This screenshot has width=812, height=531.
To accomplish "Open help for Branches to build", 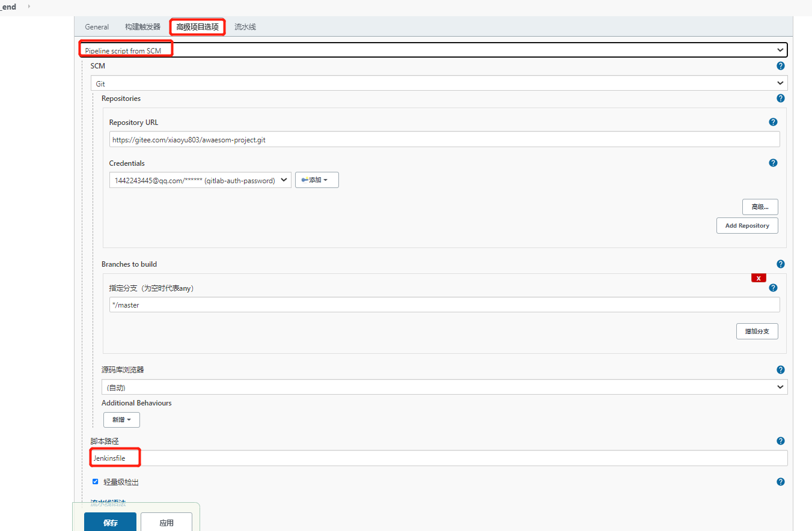I will point(780,264).
